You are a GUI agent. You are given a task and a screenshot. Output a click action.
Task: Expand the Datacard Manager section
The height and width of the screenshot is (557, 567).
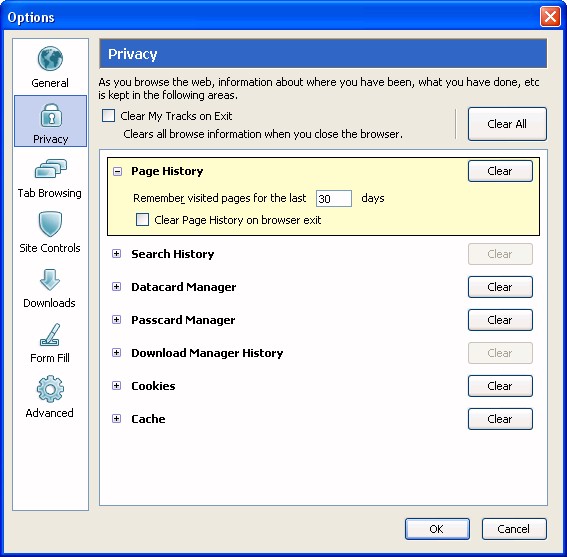tap(116, 286)
